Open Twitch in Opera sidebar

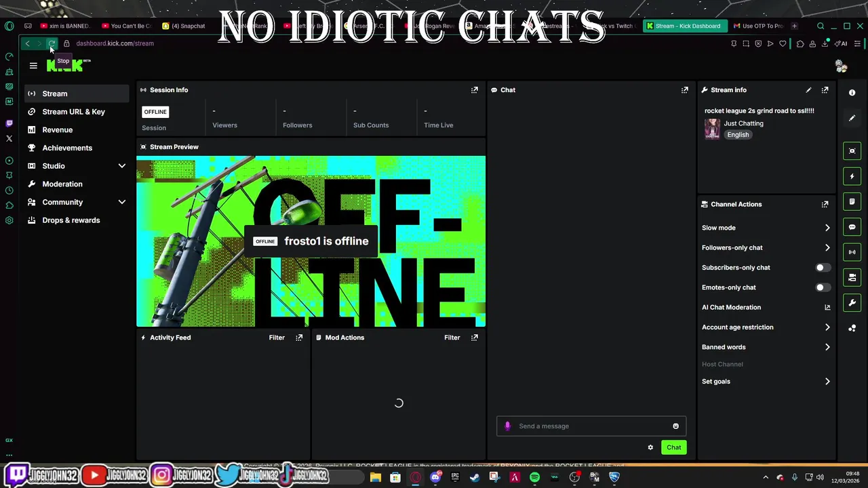tap(9, 123)
